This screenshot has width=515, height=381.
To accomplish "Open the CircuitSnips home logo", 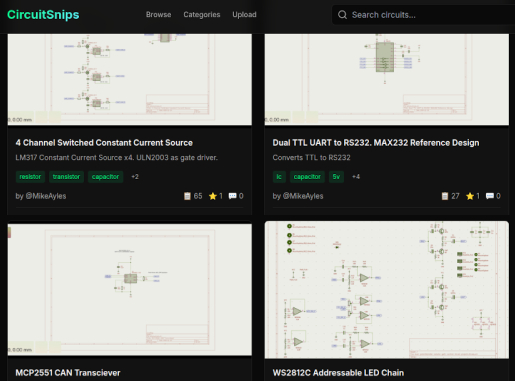I will [43, 15].
